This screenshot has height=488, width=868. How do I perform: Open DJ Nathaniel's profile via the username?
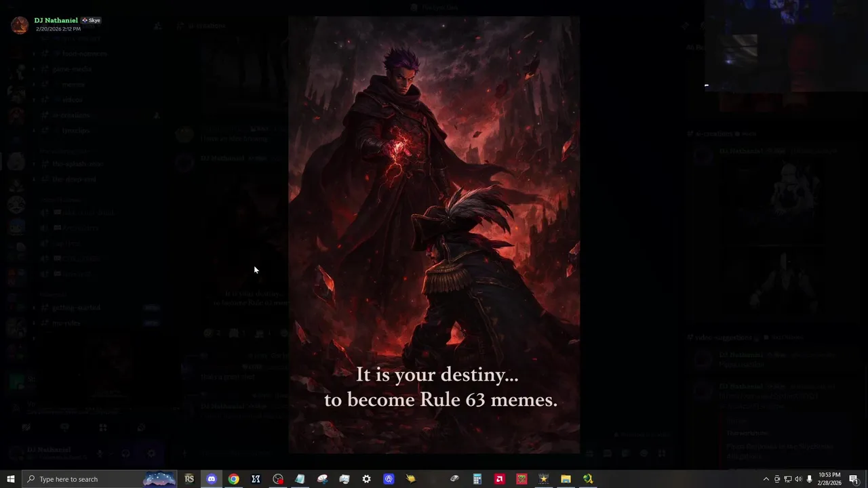click(56, 20)
